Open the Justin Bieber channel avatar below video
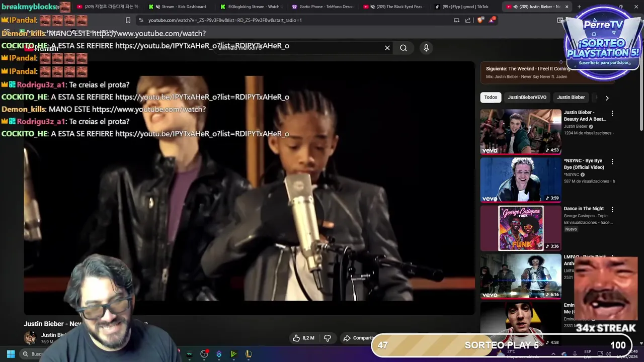 (x=30, y=338)
